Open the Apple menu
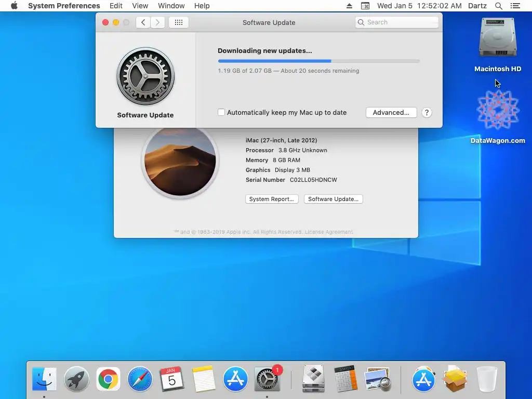This screenshot has height=399, width=532. (14, 6)
